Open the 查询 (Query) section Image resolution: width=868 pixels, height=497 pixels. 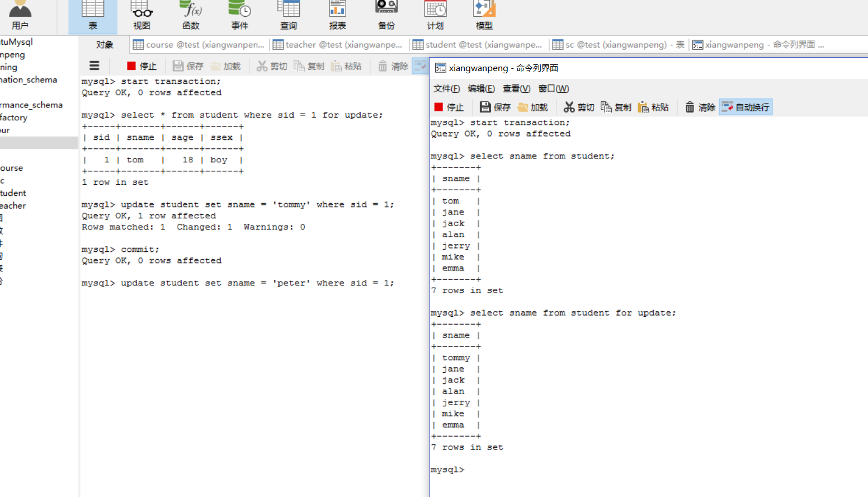pyautogui.click(x=289, y=16)
